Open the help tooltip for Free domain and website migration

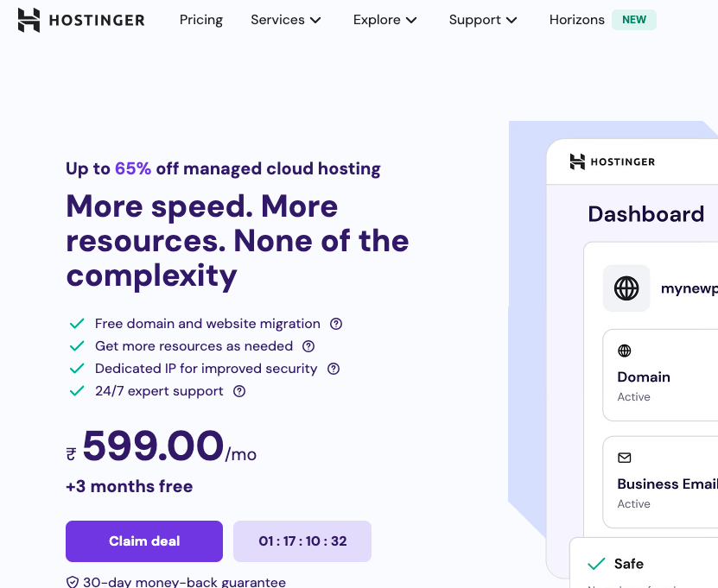click(x=336, y=324)
